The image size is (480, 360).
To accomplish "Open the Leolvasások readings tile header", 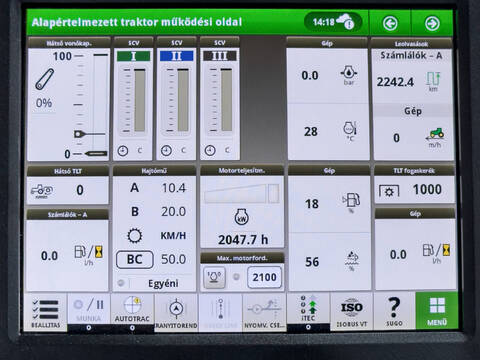I will [412, 44].
